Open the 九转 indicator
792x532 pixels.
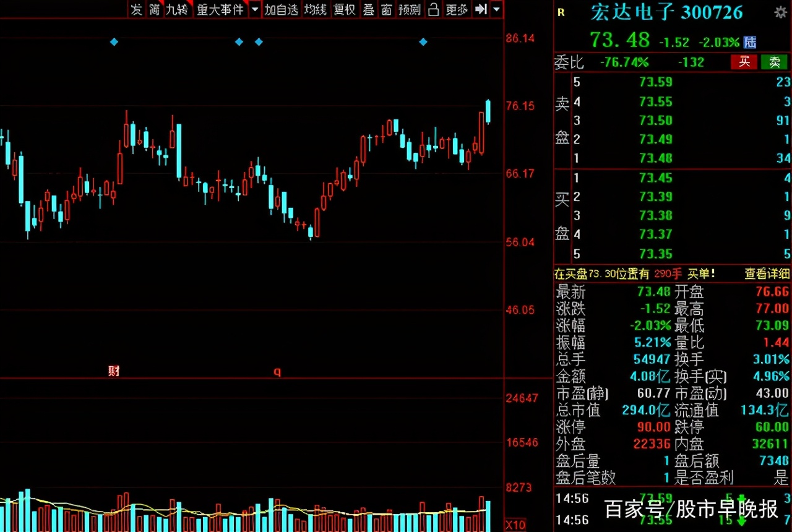177,9
